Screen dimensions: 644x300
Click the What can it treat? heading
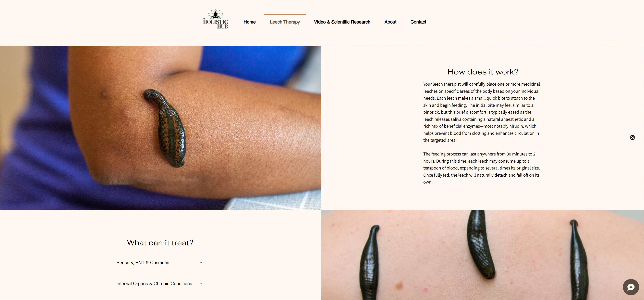tap(160, 243)
